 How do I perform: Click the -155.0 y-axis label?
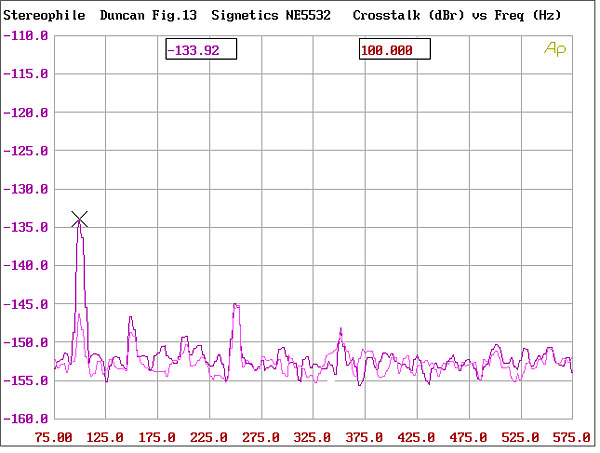click(x=26, y=381)
